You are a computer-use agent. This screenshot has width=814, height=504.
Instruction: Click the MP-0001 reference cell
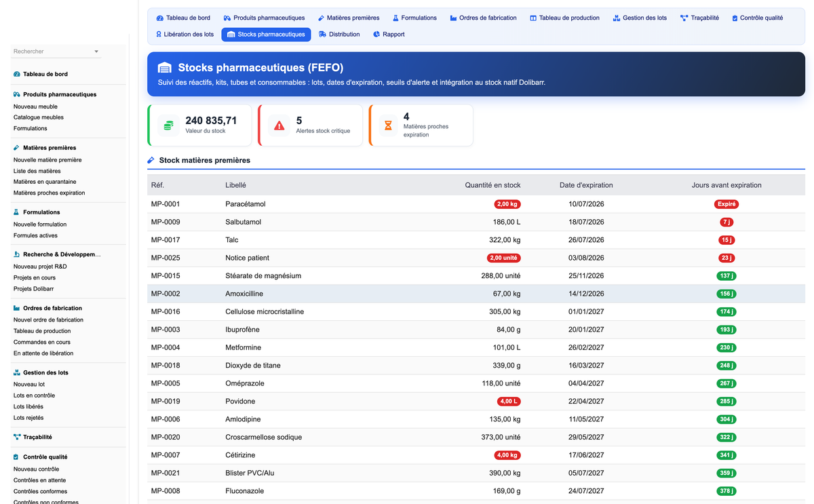click(x=166, y=204)
